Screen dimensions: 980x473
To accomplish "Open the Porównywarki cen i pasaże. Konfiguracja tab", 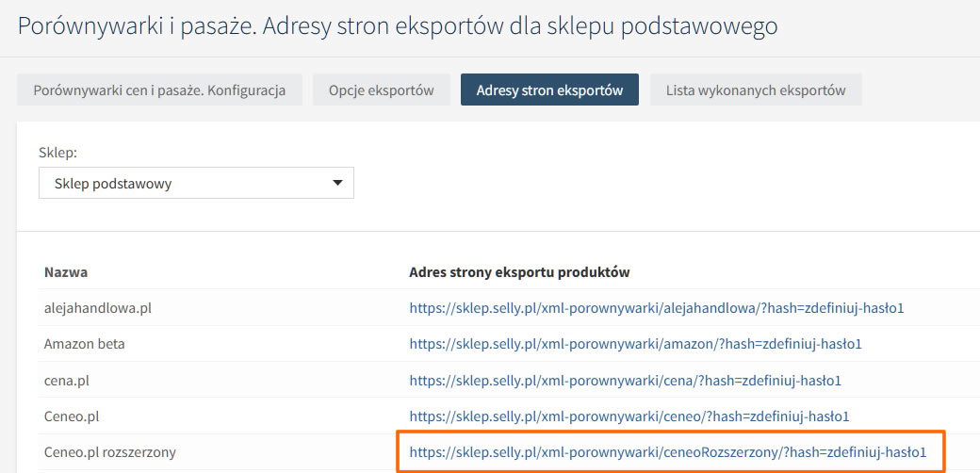I will pos(159,90).
